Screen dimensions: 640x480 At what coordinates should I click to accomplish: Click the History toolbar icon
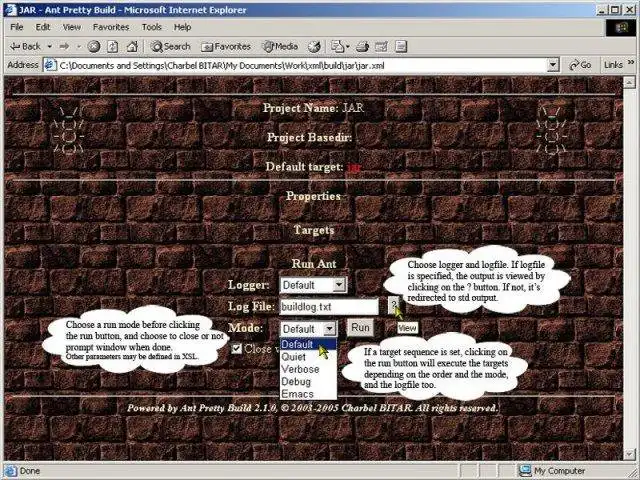(x=314, y=47)
